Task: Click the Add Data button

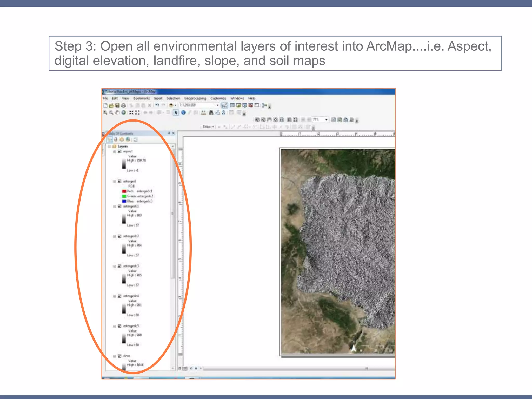Action: pos(171,105)
